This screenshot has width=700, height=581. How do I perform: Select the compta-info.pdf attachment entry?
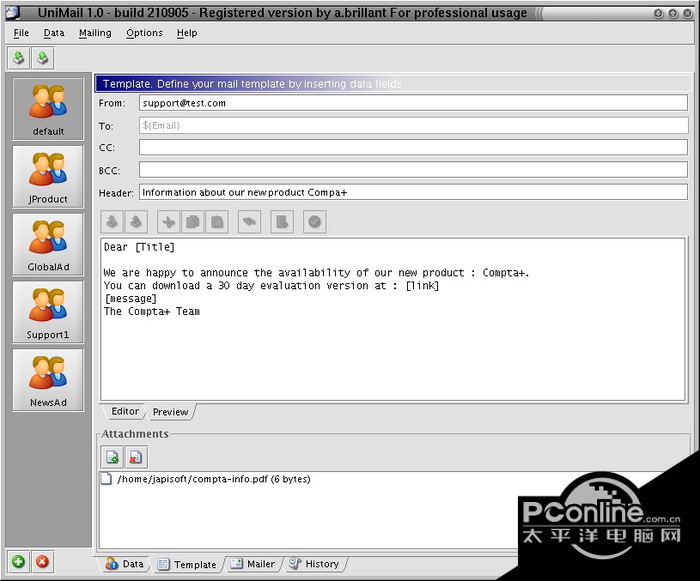pos(206,479)
